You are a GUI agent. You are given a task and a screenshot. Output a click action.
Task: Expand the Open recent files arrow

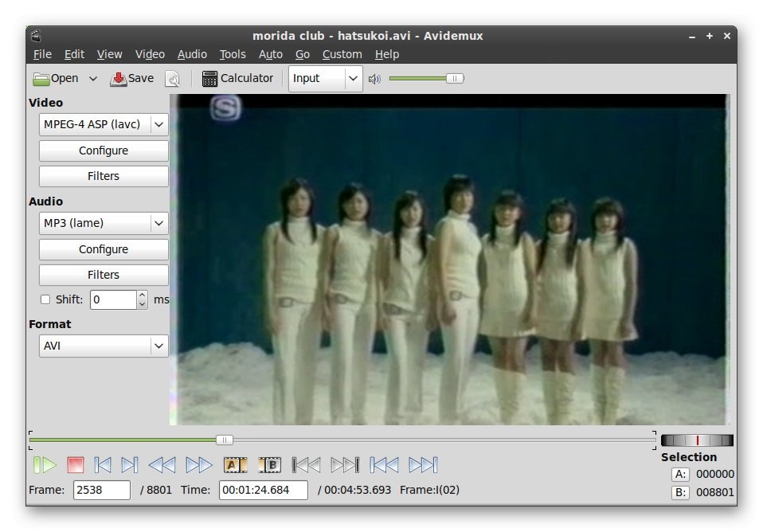(93, 78)
